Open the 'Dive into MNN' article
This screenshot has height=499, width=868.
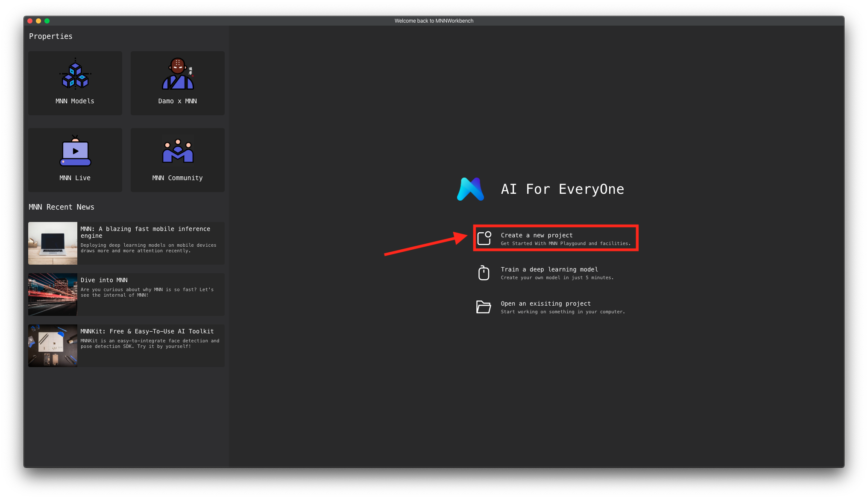point(104,280)
